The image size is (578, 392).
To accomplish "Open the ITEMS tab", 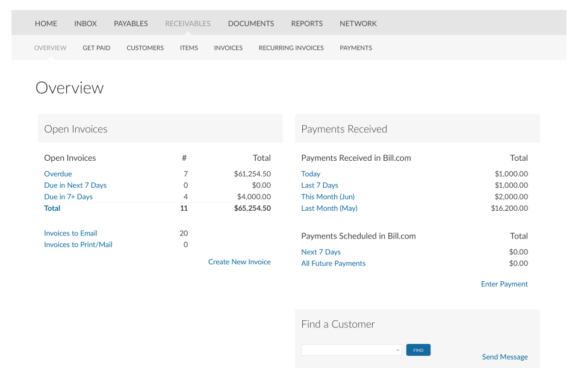I will point(188,48).
